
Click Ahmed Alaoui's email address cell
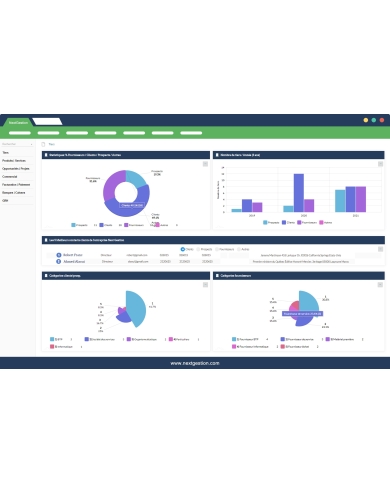click(x=138, y=262)
